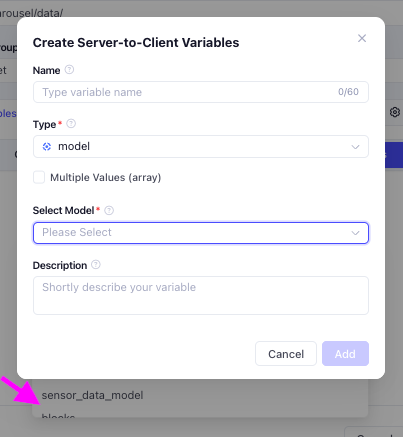Click the model type icon in Type field

(47, 147)
